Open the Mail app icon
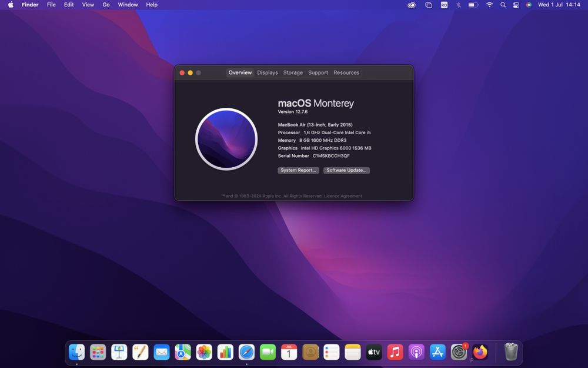The image size is (588, 368). tap(162, 352)
